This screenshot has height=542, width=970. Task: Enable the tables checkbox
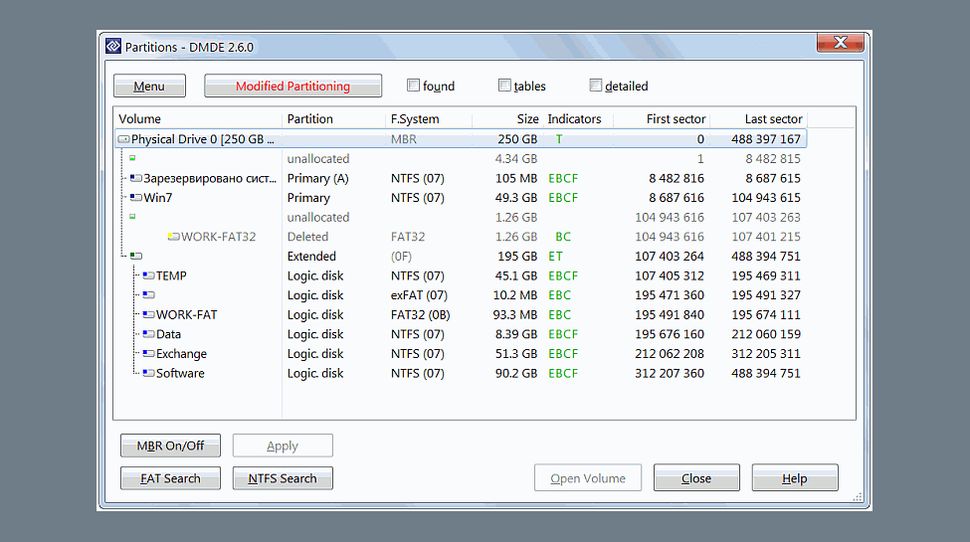pos(504,85)
